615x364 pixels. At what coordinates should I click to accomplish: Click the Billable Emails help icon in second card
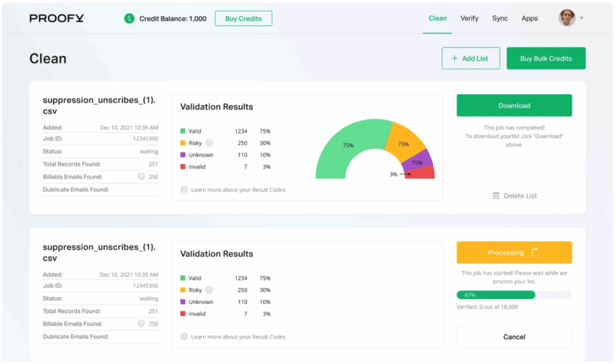[x=141, y=324]
